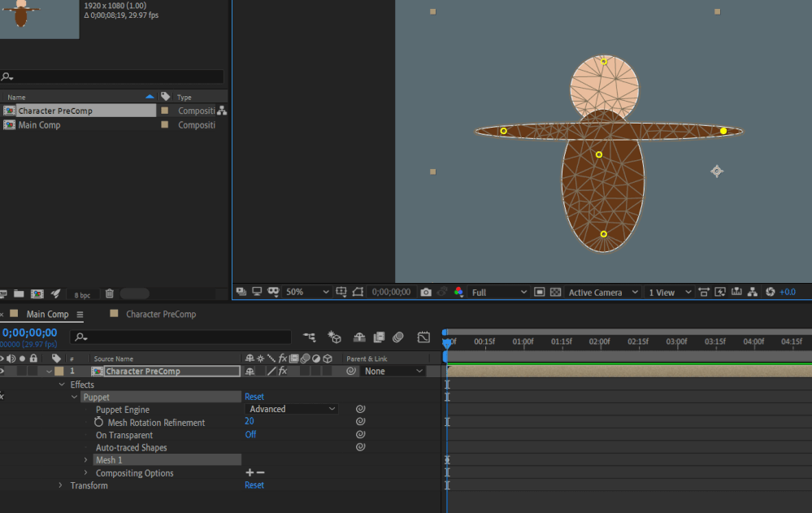Click the Mesh Rotation Refinement stopwatch

99,423
